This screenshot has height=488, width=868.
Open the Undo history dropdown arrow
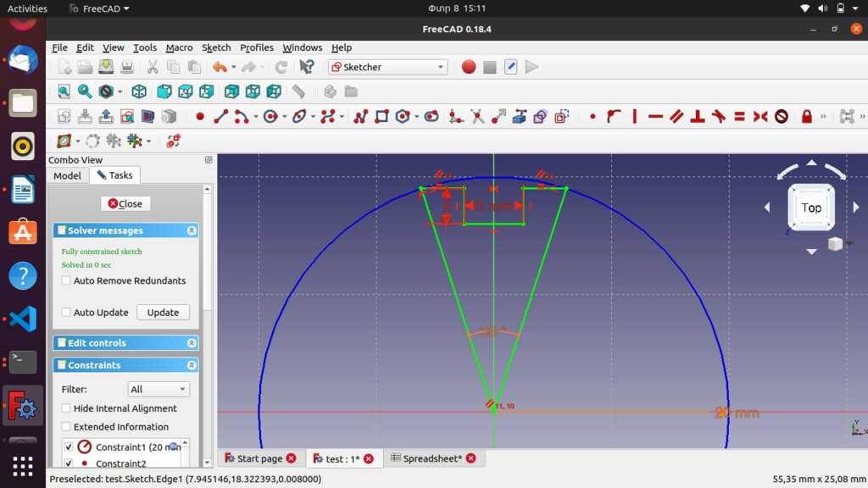click(x=234, y=67)
